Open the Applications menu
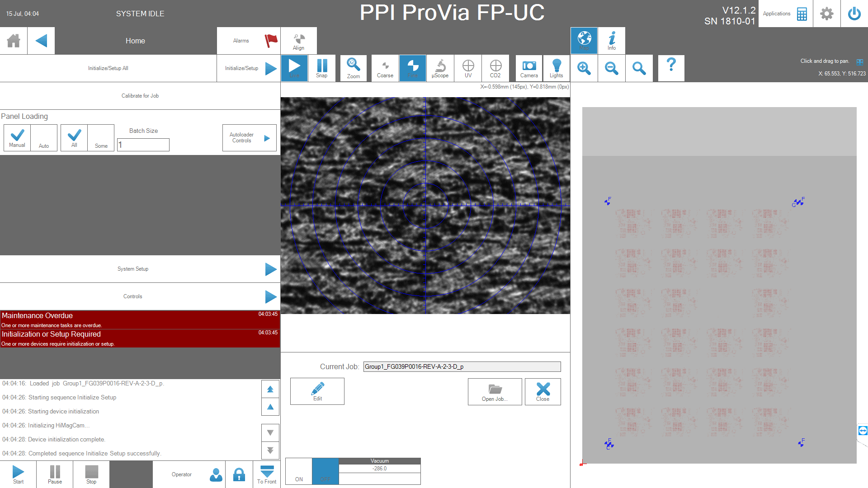Screen dimensions: 868x488 tap(785, 14)
